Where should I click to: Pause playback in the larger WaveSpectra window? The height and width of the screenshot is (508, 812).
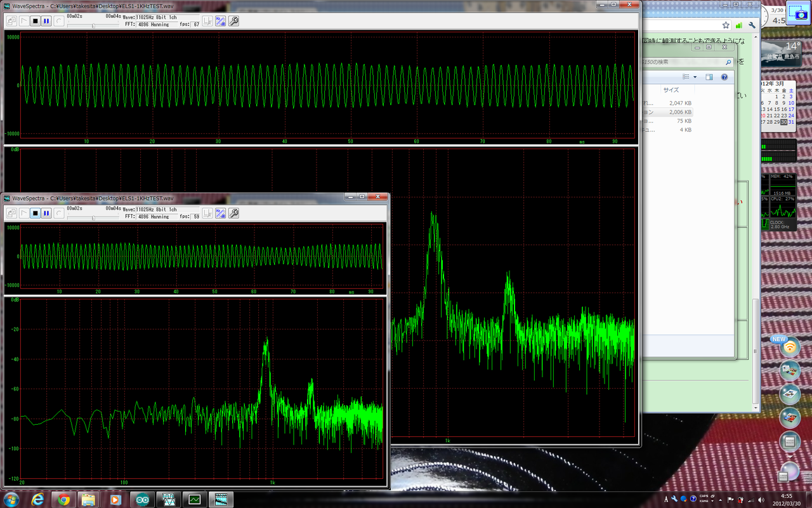(46, 21)
